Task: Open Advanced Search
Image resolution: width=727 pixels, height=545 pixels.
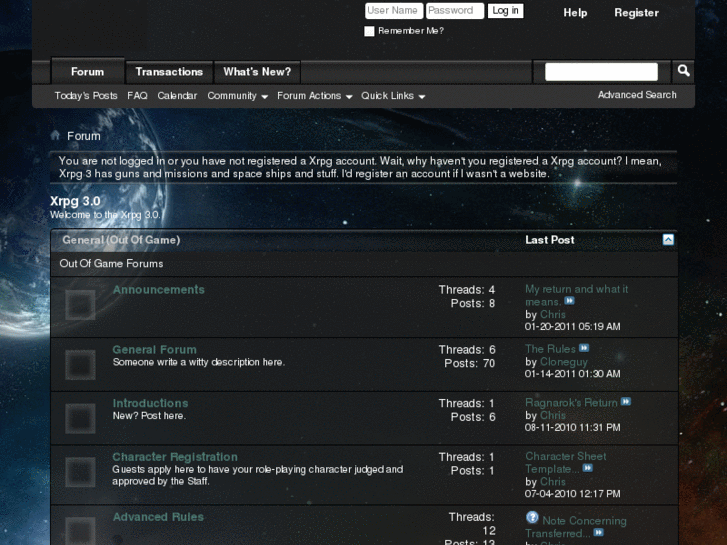Action: (637, 95)
